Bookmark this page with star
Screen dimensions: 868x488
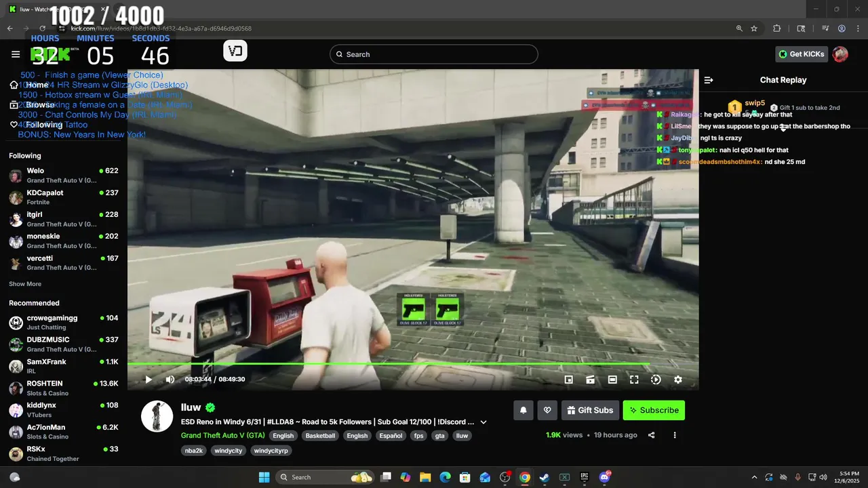754,28
